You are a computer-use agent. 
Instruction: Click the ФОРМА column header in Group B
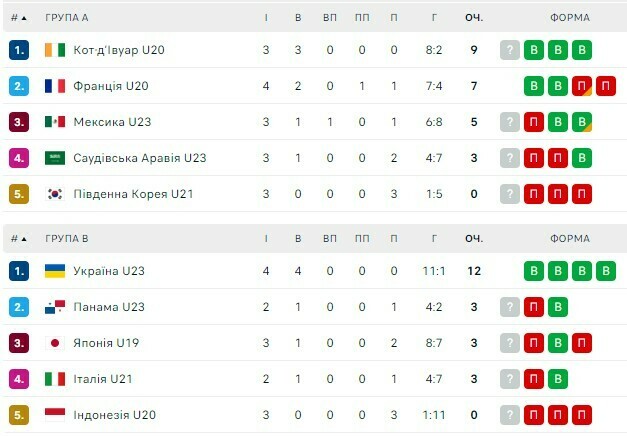click(570, 238)
